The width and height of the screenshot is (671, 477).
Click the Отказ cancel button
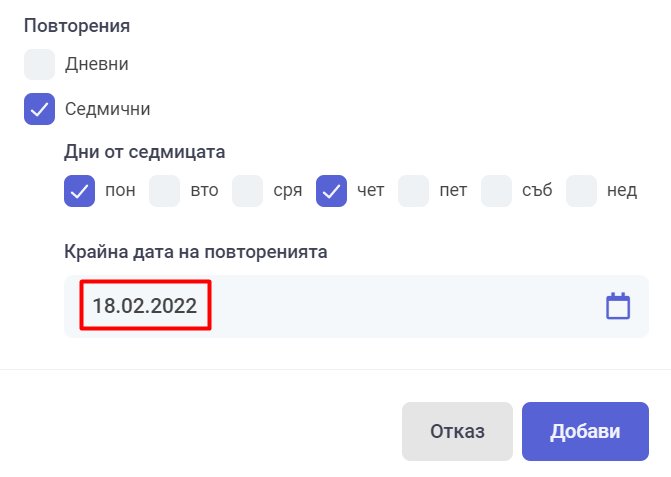457,431
